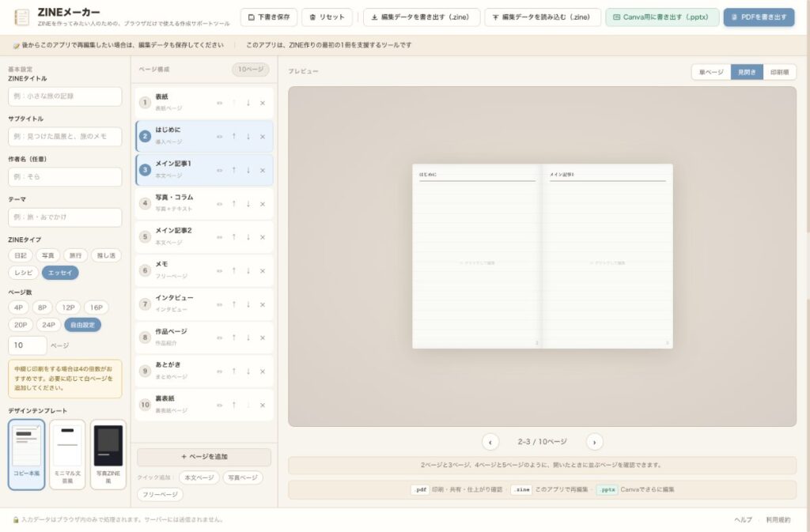
Task: Move 裏表紙 up with its up arrow
Action: pos(234,405)
